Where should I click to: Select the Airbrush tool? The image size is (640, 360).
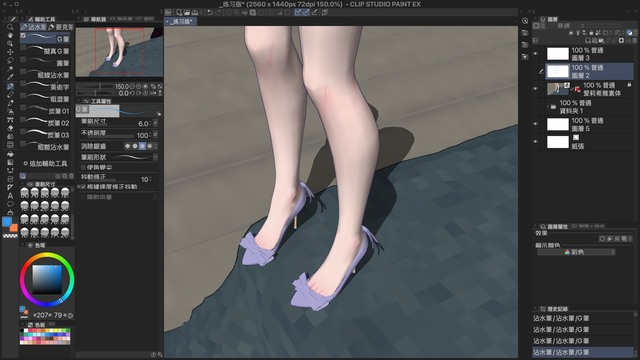tap(10, 111)
